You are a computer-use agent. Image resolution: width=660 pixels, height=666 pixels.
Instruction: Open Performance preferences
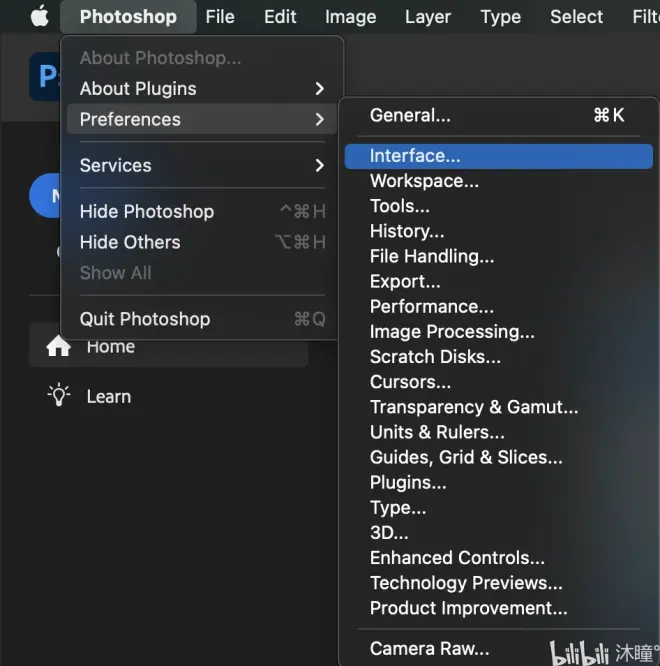click(499, 306)
